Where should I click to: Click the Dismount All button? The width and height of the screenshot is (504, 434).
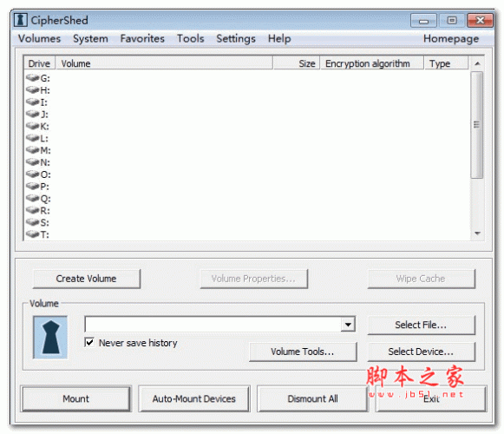pyautogui.click(x=313, y=398)
